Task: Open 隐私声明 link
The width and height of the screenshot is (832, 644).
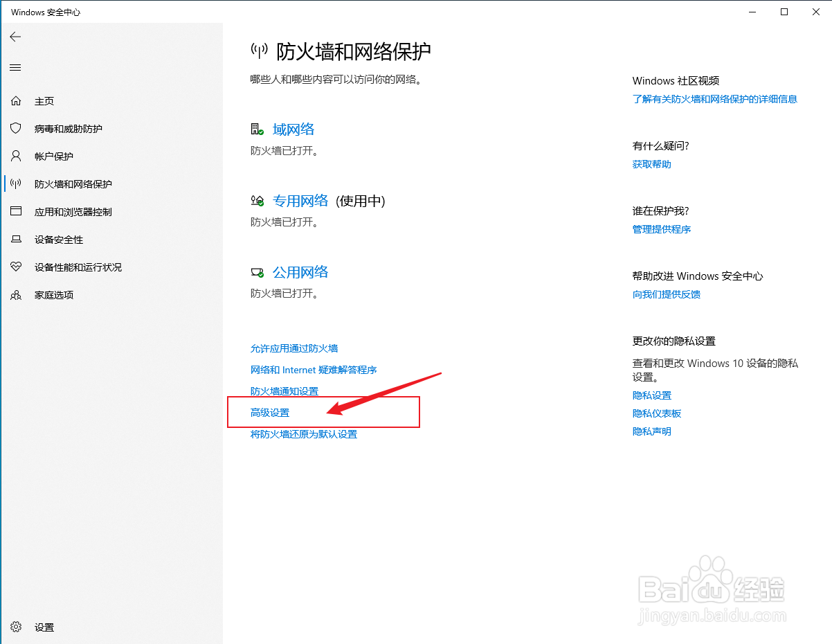Action: pos(652,431)
